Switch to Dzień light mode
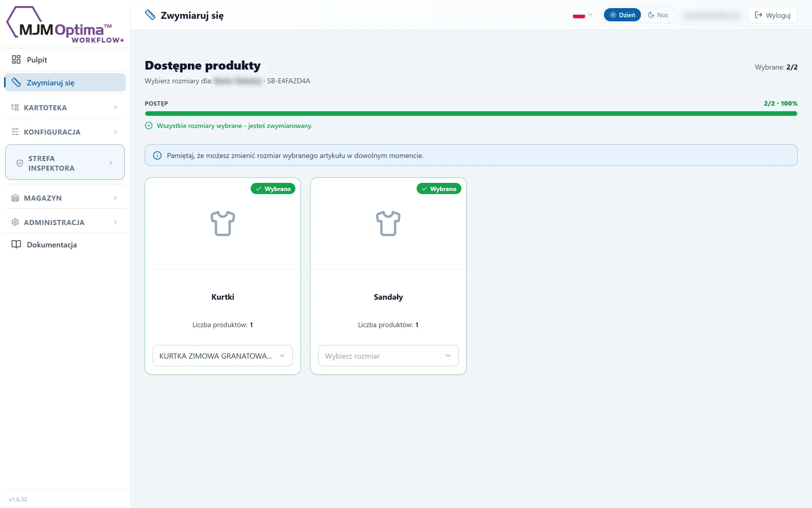 coord(622,15)
